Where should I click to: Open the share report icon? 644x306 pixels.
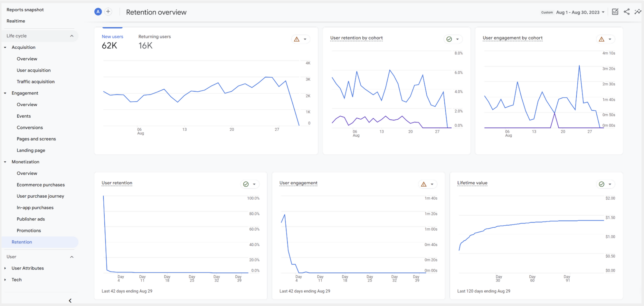coord(627,12)
